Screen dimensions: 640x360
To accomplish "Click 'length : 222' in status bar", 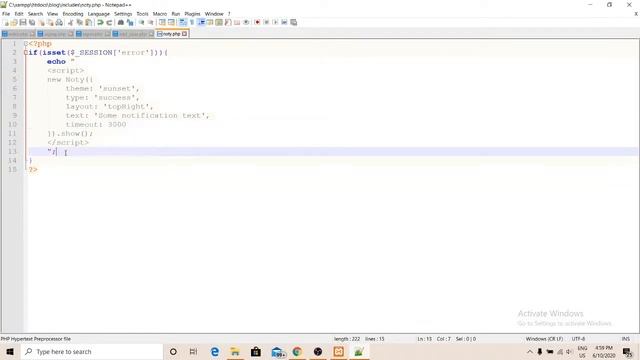I will [347, 339].
